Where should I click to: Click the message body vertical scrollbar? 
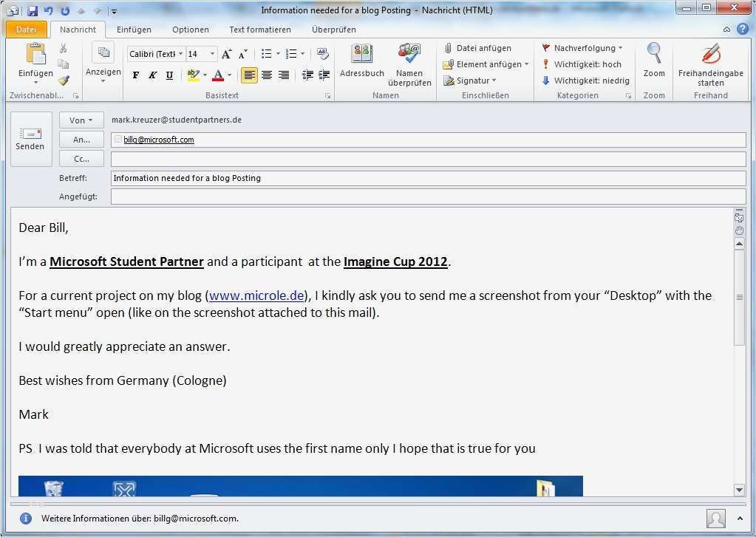click(739, 298)
